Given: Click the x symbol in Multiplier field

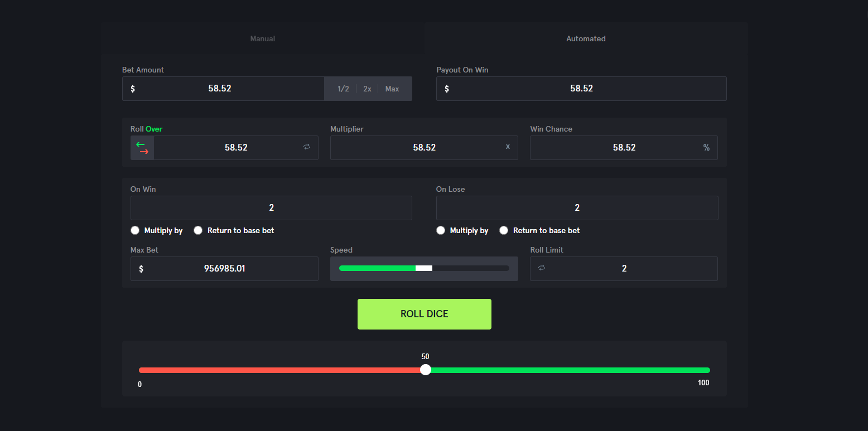Looking at the screenshot, I should click(508, 147).
